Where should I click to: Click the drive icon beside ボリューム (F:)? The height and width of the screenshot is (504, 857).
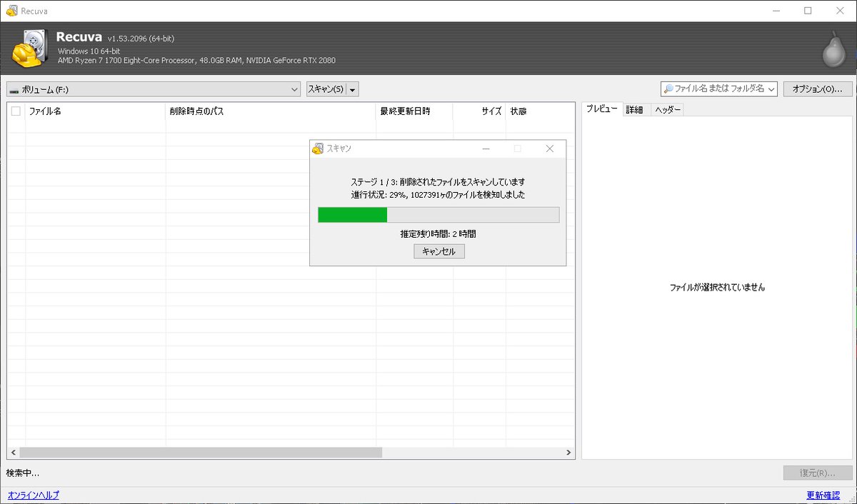click(x=13, y=89)
